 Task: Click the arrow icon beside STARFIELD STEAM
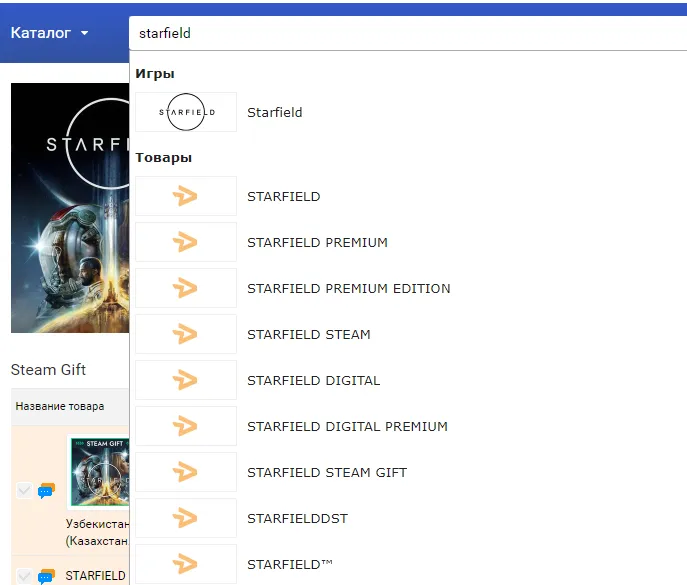[186, 334]
